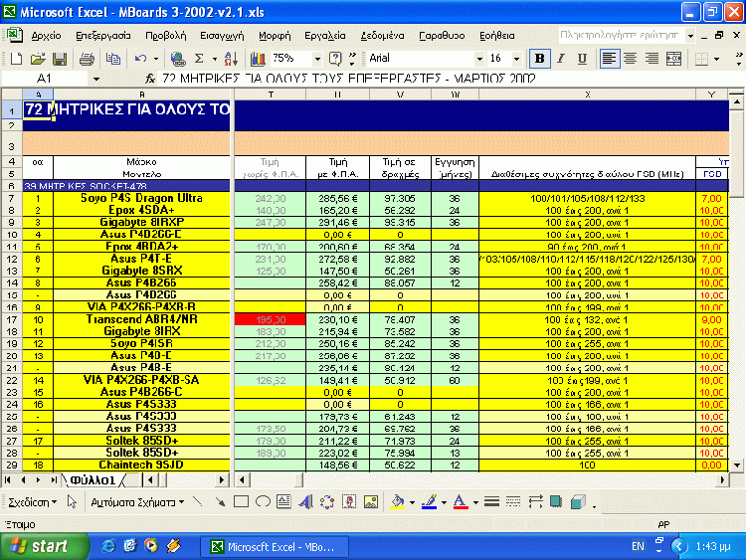Toggle Merge and Center
The height and width of the screenshot is (560, 746).
coord(673,59)
